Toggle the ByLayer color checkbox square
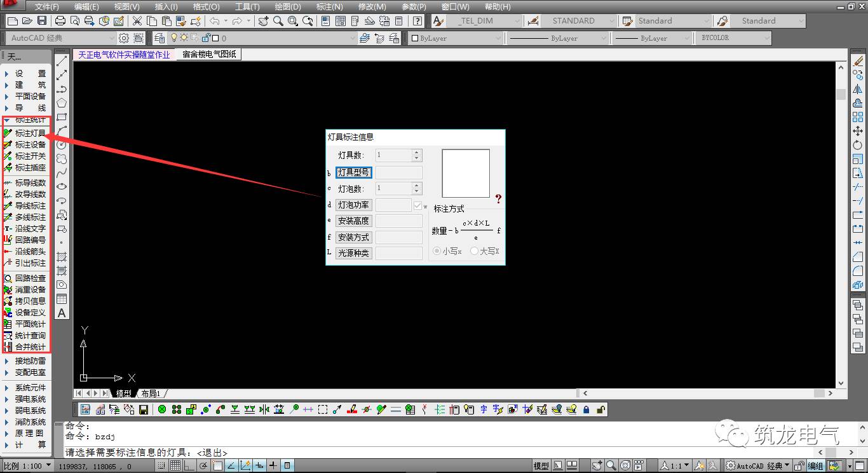 [x=415, y=38]
